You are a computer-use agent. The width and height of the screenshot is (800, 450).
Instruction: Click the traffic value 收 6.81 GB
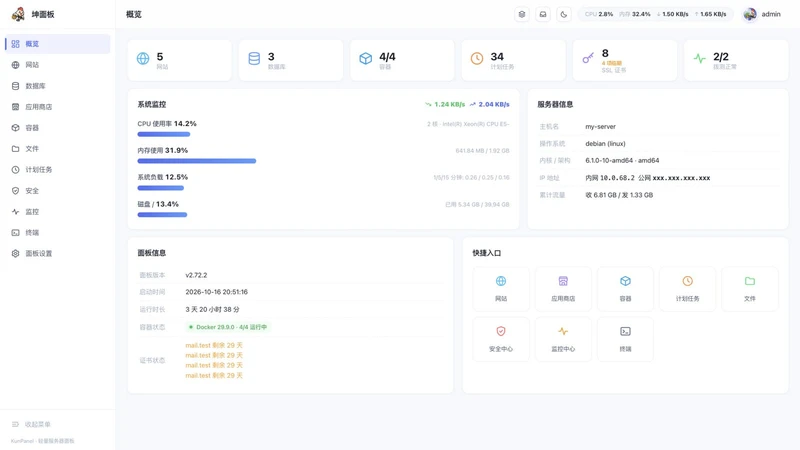(x=601, y=195)
